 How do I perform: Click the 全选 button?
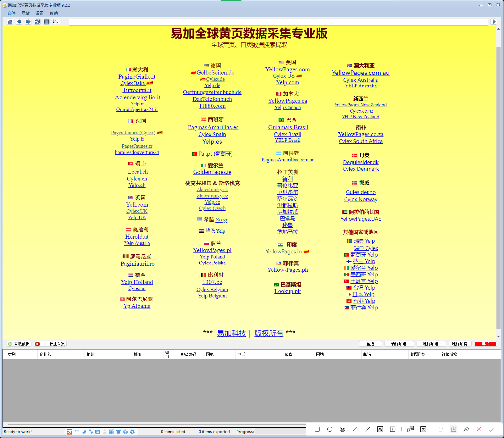point(370,344)
